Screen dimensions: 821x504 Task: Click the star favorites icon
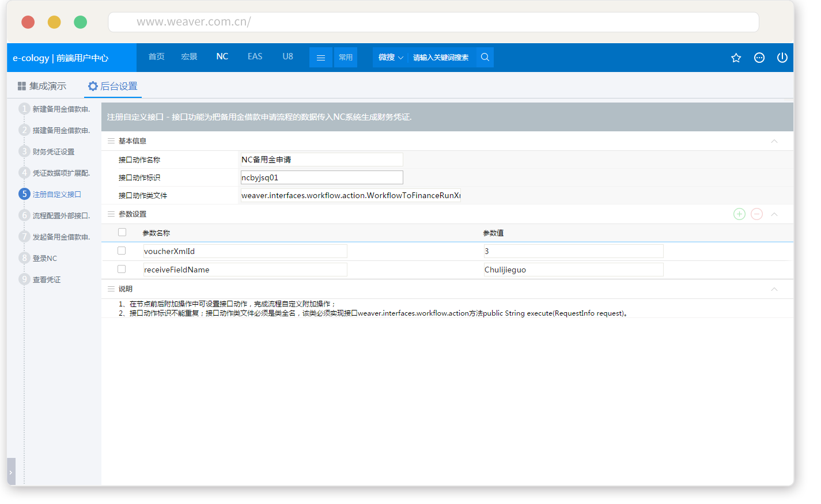click(736, 58)
